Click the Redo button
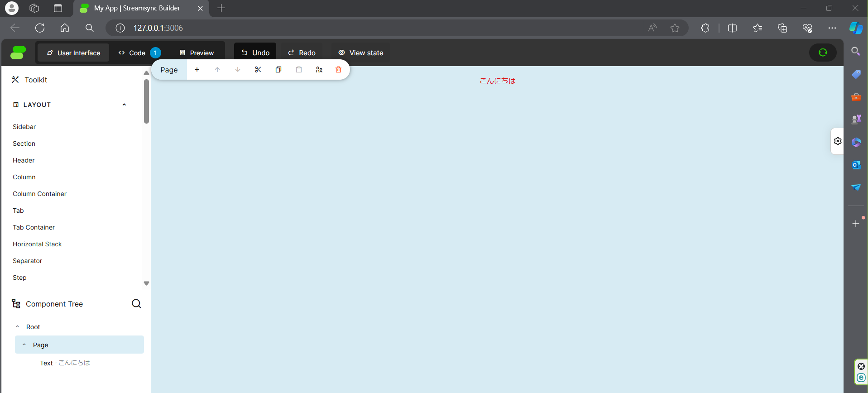This screenshot has width=868, height=393. (x=302, y=53)
